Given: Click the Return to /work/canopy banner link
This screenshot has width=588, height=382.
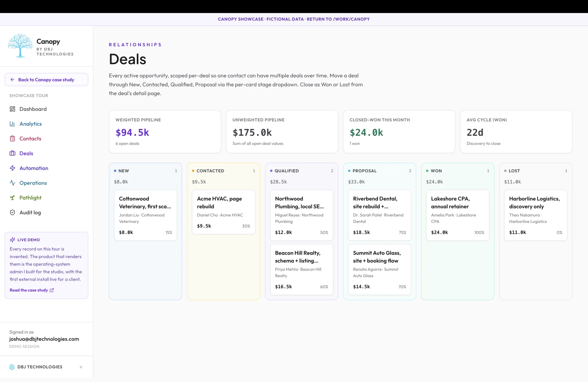Looking at the screenshot, I should click(338, 19).
